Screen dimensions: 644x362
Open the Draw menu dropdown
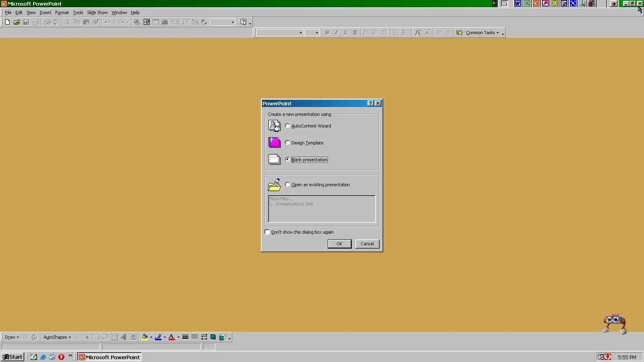(12, 337)
